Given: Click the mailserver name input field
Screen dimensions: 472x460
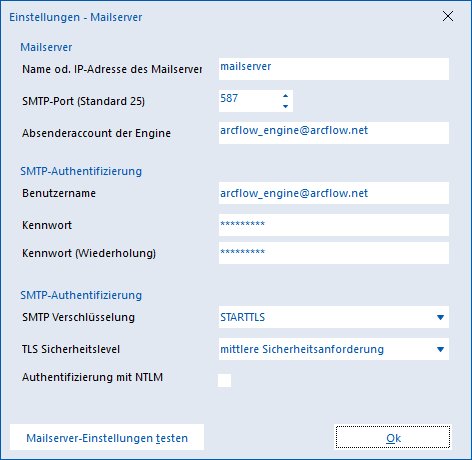Looking at the screenshot, I should click(334, 69).
